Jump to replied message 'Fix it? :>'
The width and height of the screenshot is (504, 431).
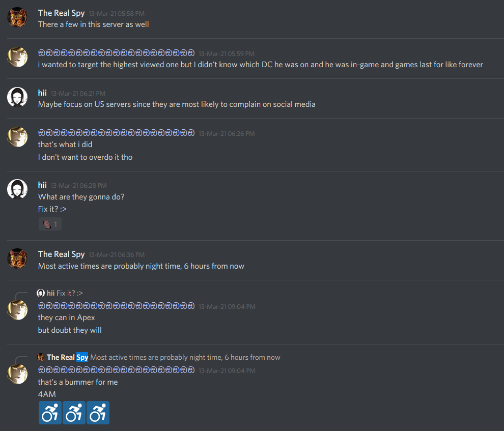pos(69,293)
